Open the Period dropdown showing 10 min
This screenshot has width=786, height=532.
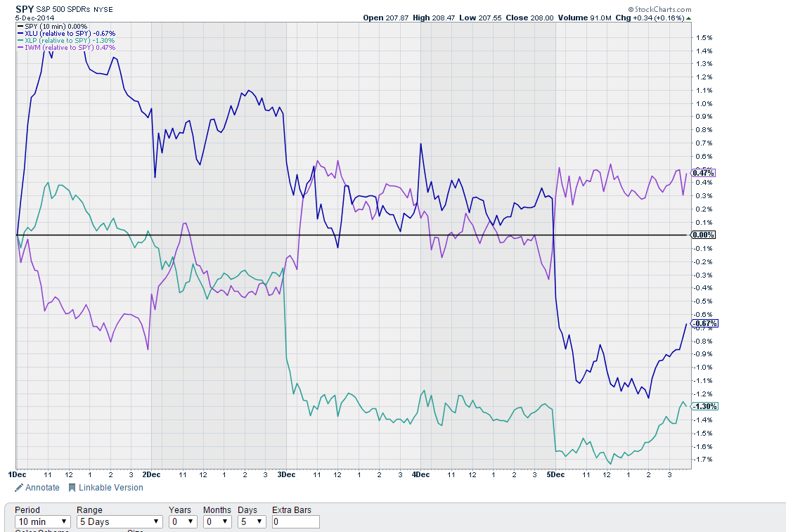click(x=43, y=521)
